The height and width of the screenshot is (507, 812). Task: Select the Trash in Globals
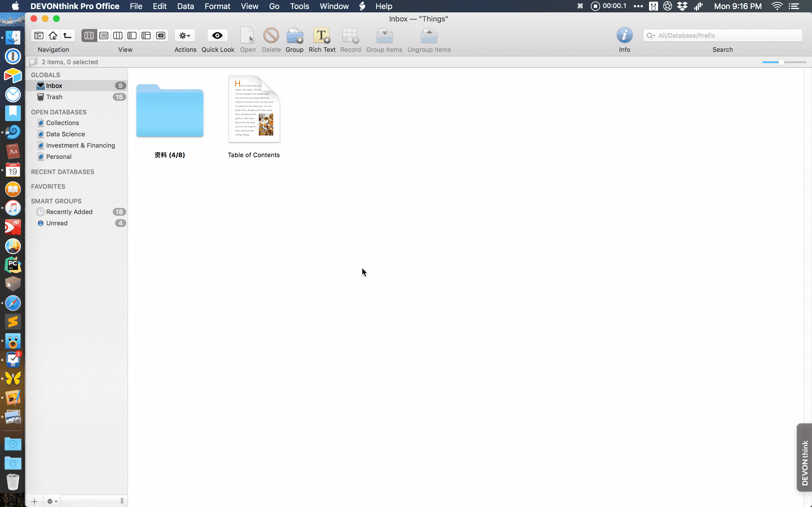pyautogui.click(x=54, y=97)
